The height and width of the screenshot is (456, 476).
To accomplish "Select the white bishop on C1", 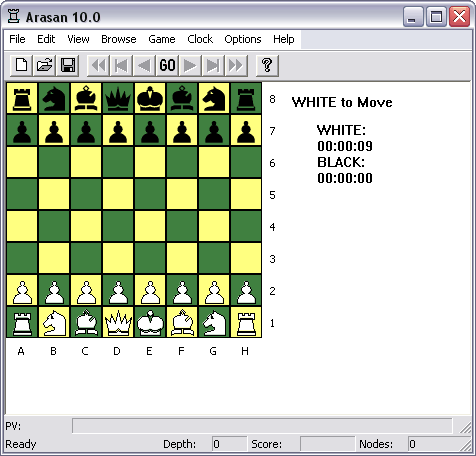I will [86, 322].
